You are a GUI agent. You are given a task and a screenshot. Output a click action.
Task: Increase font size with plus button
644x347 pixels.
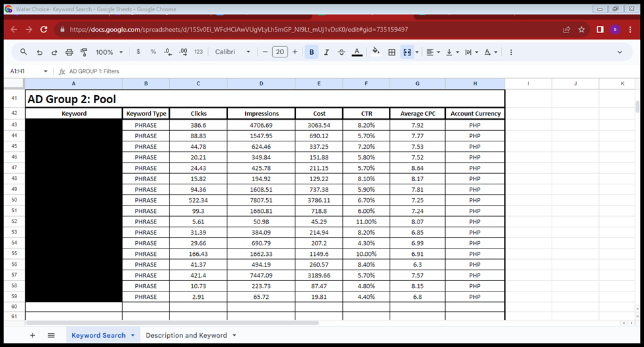tap(295, 52)
